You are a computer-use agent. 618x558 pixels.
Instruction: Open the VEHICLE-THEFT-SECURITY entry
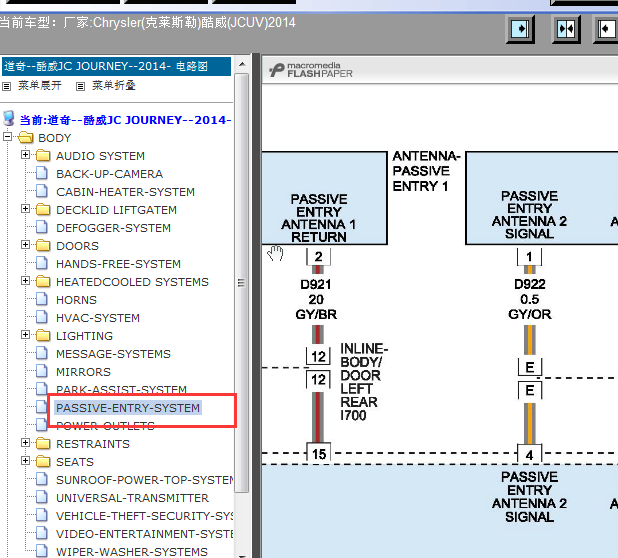click(x=145, y=516)
